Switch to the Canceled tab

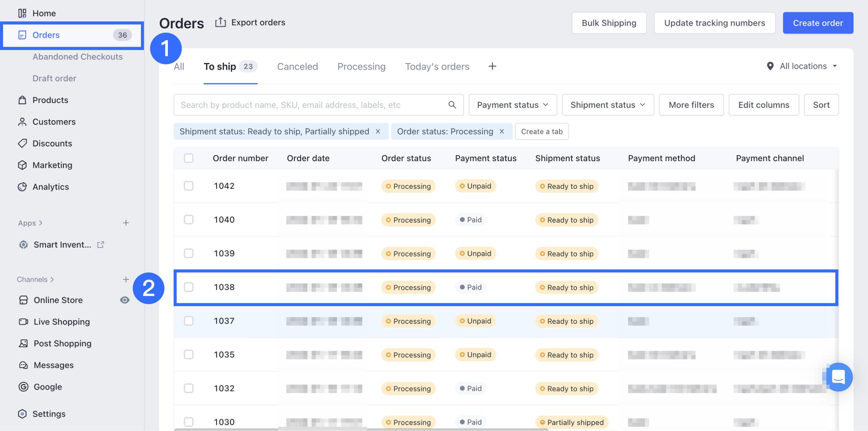297,66
